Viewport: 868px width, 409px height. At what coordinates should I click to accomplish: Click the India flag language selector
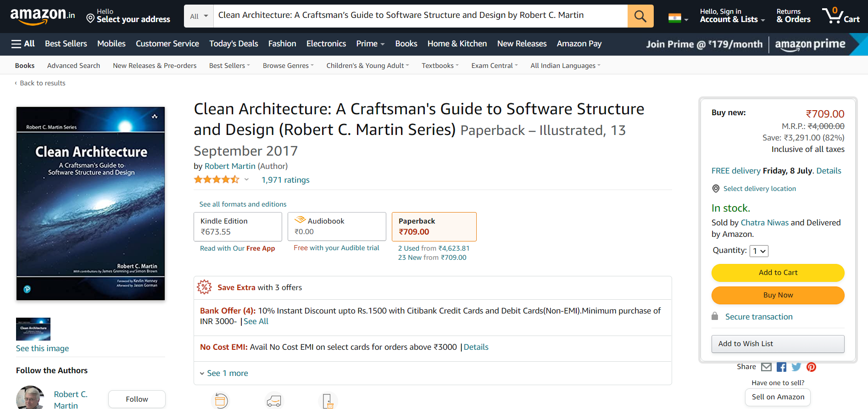678,18
